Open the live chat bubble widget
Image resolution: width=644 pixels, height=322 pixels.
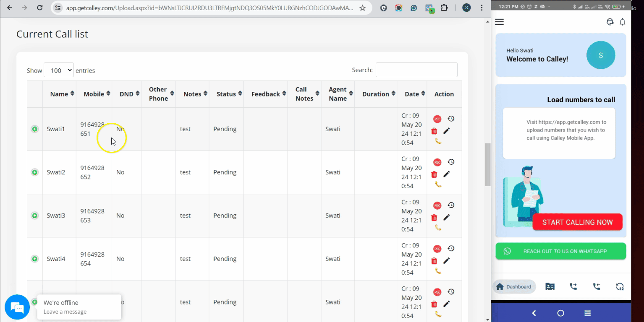coord(17,307)
